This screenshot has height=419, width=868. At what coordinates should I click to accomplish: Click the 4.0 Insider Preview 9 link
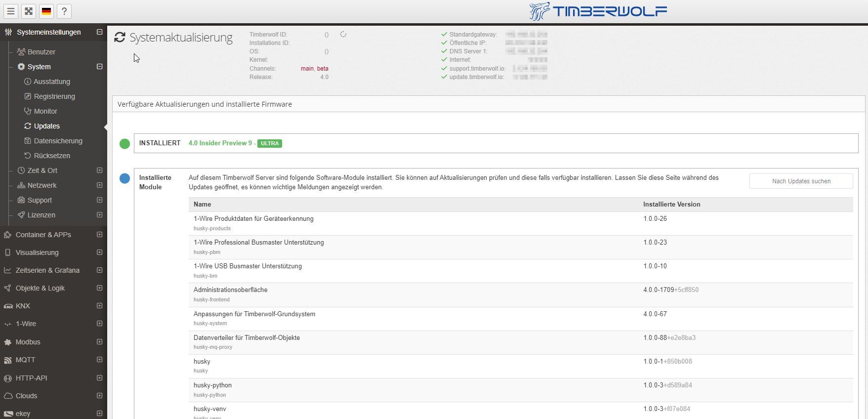[220, 143]
